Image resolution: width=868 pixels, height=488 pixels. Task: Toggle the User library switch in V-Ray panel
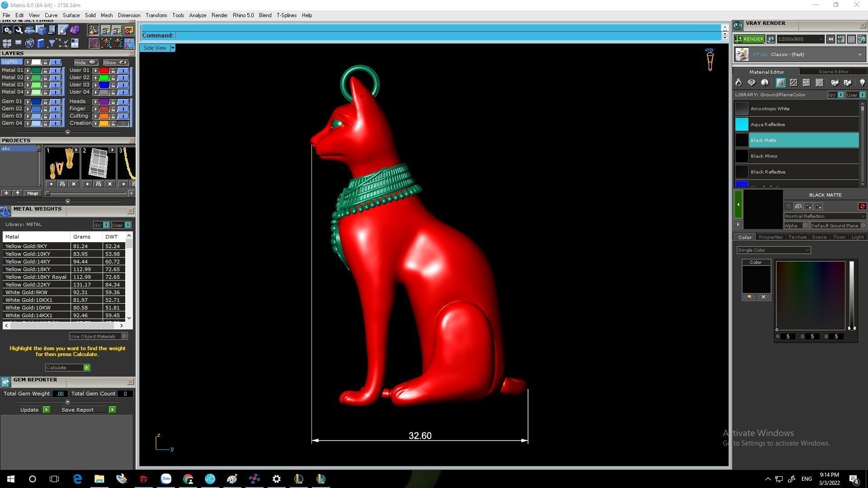coord(856,95)
